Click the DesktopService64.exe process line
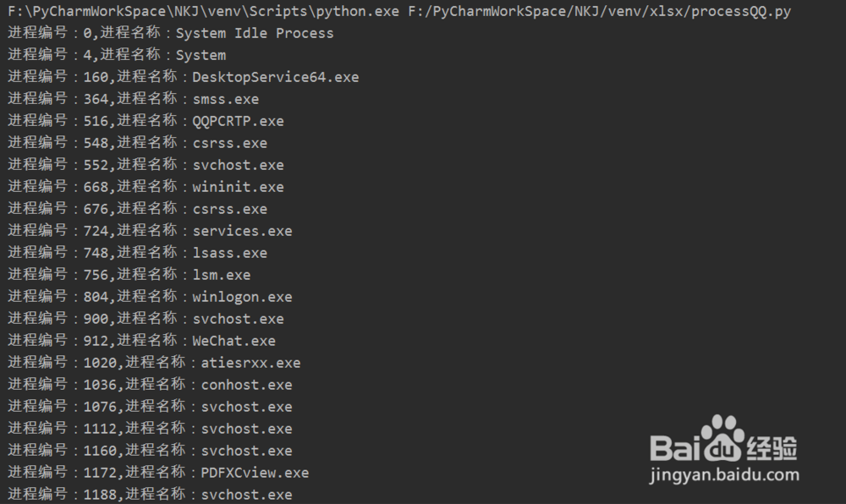 pyautogui.click(x=183, y=77)
